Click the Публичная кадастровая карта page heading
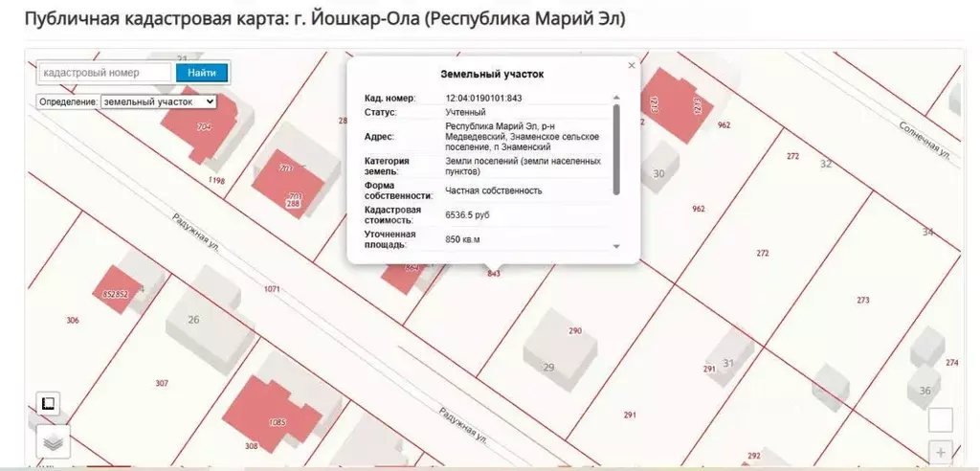Screen dimensions: 980x471 coord(325,19)
